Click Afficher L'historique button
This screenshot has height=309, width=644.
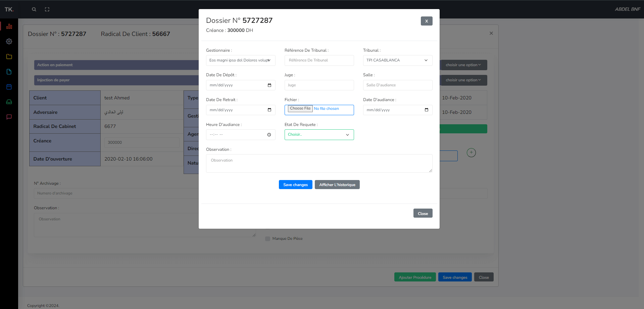pos(337,185)
